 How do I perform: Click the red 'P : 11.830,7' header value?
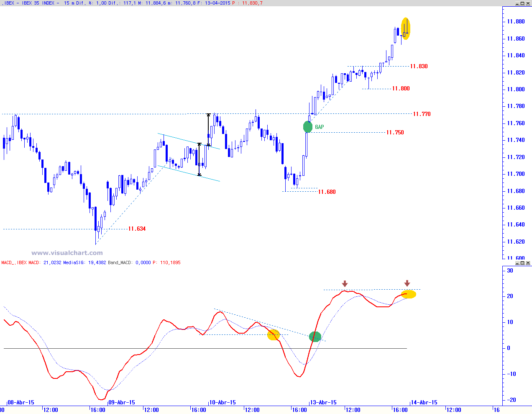[248, 3]
